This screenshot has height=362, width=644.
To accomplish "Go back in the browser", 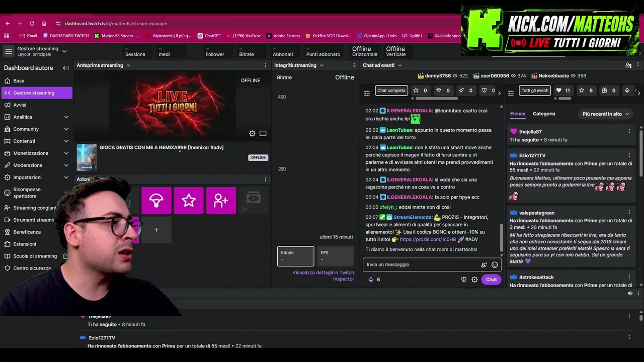I will pyautogui.click(x=8, y=24).
